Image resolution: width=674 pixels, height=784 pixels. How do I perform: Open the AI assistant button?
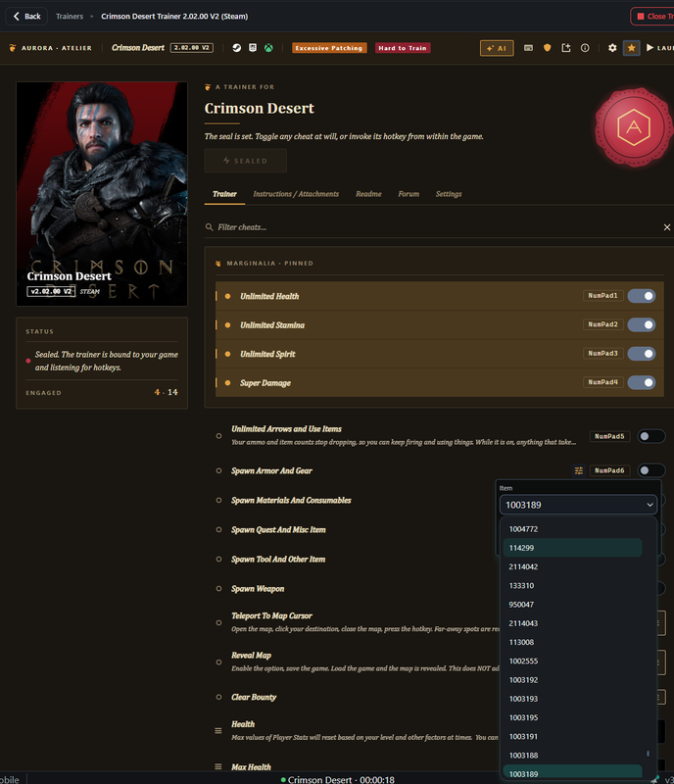click(x=497, y=48)
